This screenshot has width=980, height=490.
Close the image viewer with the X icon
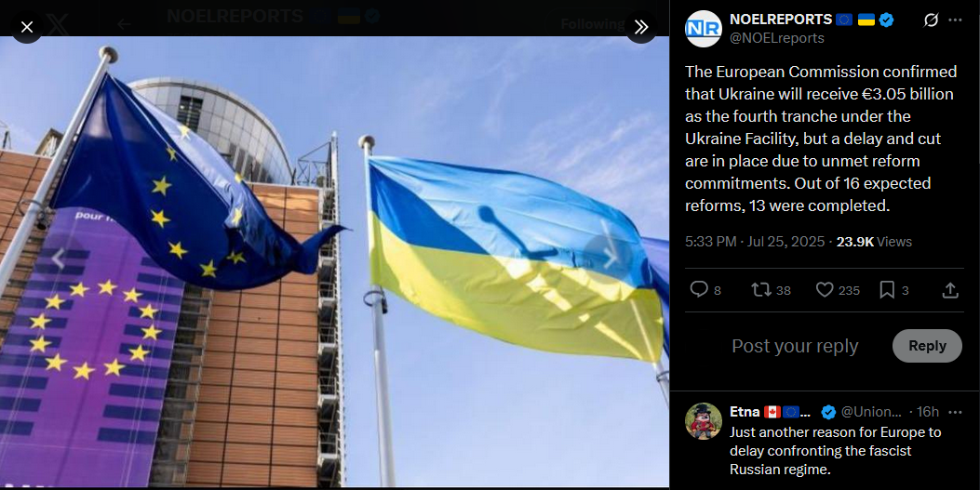[27, 28]
